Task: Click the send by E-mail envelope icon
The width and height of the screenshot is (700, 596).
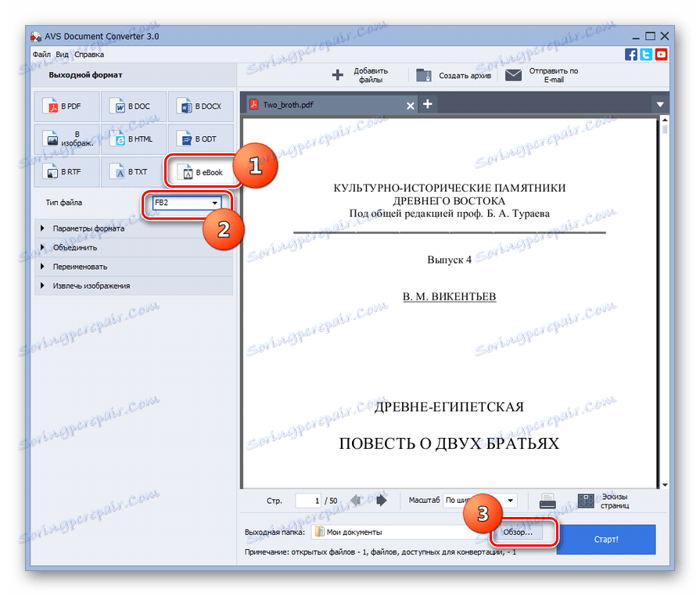Action: (x=513, y=75)
